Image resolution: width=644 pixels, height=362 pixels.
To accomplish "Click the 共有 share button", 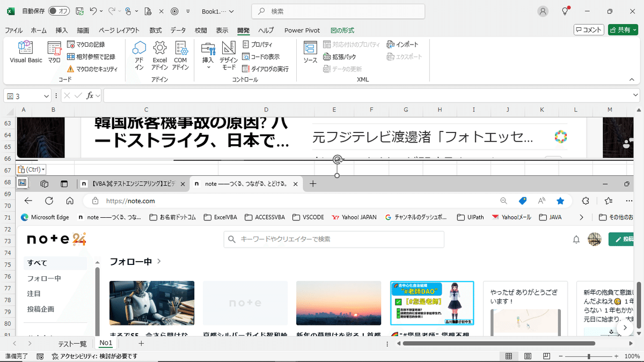I will coord(623,30).
